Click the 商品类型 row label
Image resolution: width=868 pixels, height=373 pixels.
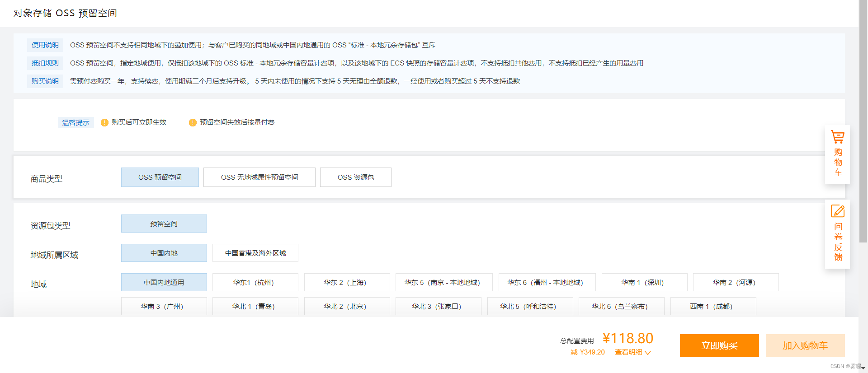[x=47, y=179]
